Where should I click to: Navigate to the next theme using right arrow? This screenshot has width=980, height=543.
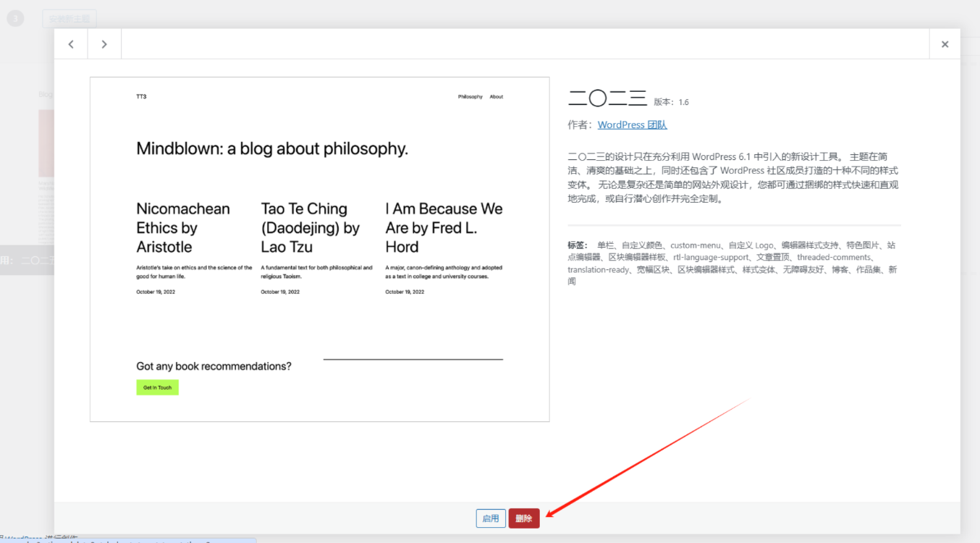tap(104, 43)
